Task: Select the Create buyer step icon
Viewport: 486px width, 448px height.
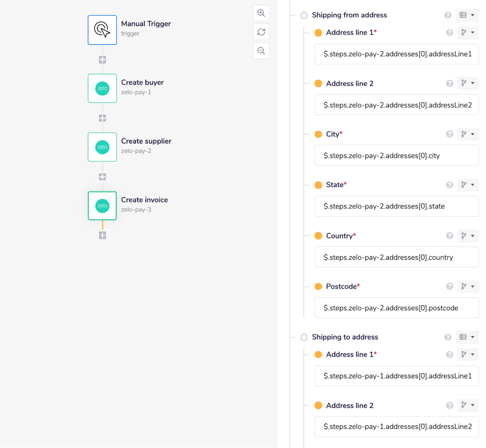Action: pos(102,88)
